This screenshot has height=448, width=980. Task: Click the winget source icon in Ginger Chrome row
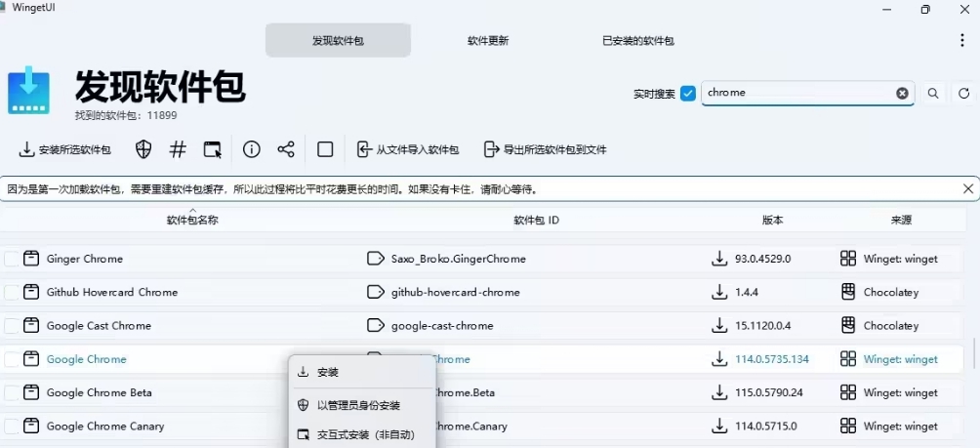tap(848, 259)
